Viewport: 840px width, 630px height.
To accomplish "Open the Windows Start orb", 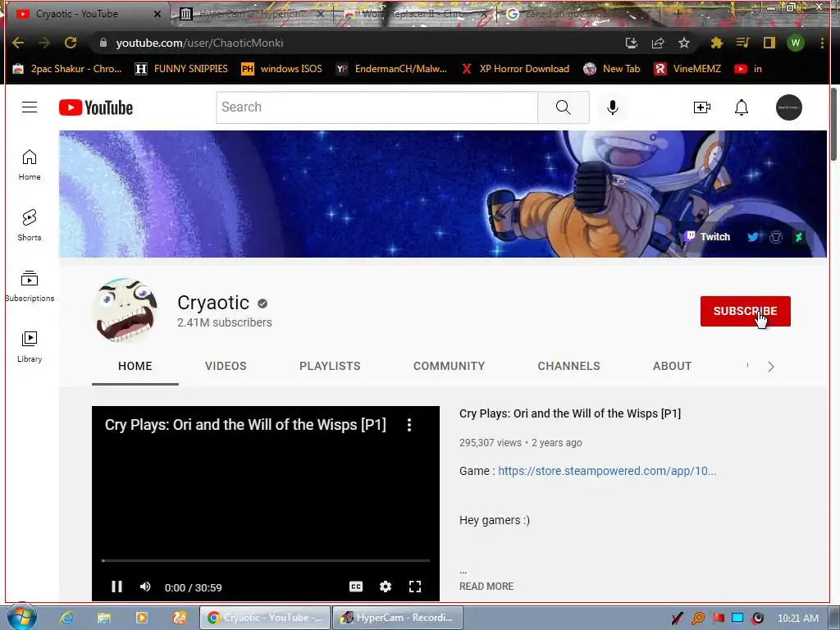I will [21, 617].
